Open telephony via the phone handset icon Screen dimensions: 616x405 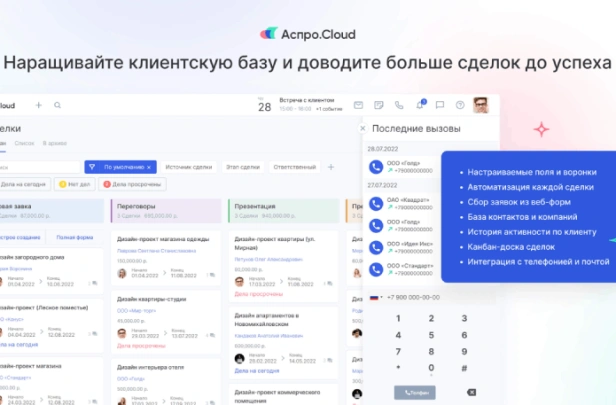pyautogui.click(x=399, y=105)
